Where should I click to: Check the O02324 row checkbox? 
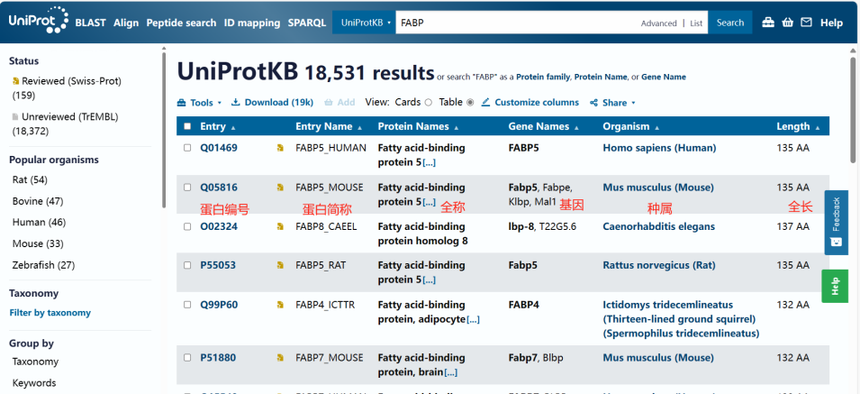click(x=188, y=227)
